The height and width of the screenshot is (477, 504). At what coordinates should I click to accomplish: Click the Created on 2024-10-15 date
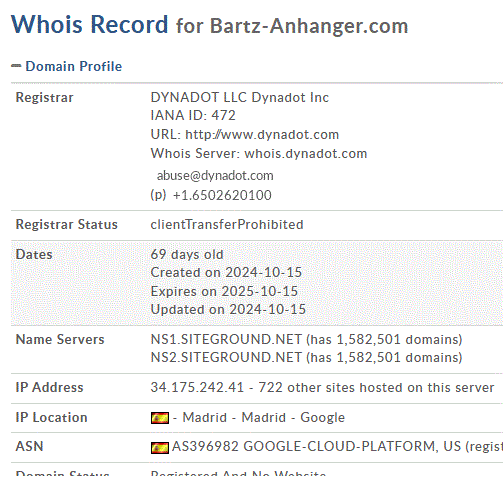(226, 273)
